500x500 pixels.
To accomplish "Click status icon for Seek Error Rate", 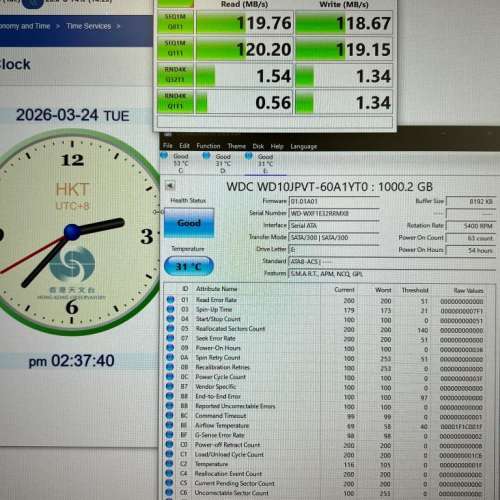I will [170, 338].
